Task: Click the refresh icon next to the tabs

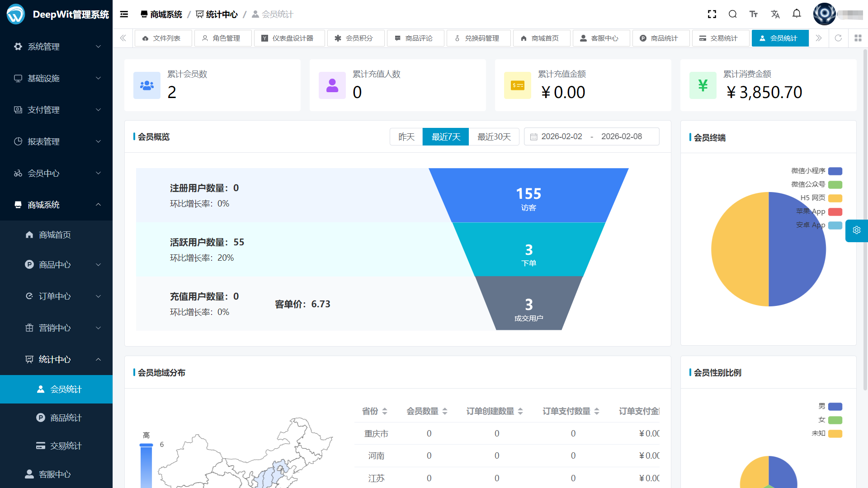Action: click(838, 38)
